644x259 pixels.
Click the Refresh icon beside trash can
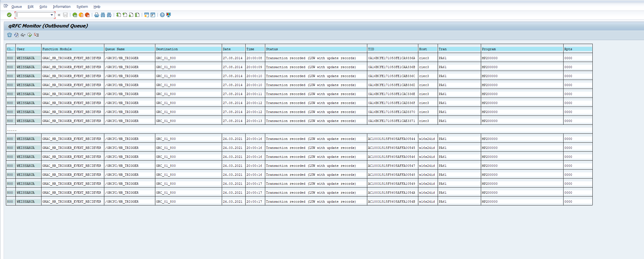[16, 35]
